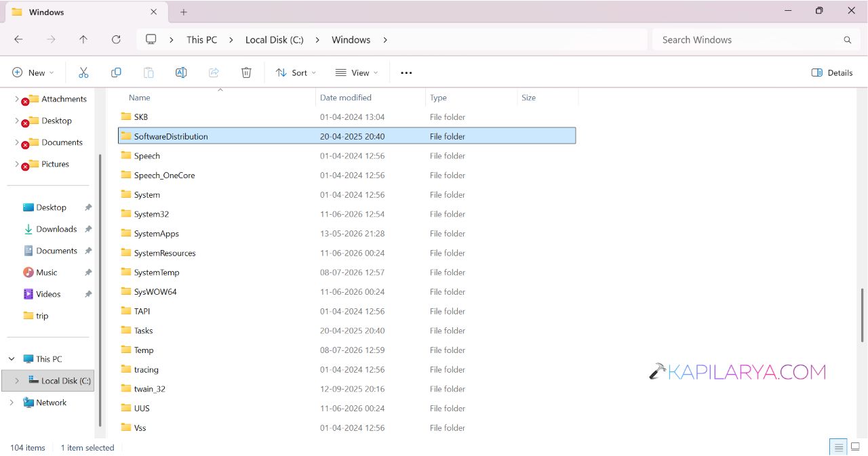Select the SystemTemp folder row
This screenshot has width=868, height=456.
click(x=347, y=272)
